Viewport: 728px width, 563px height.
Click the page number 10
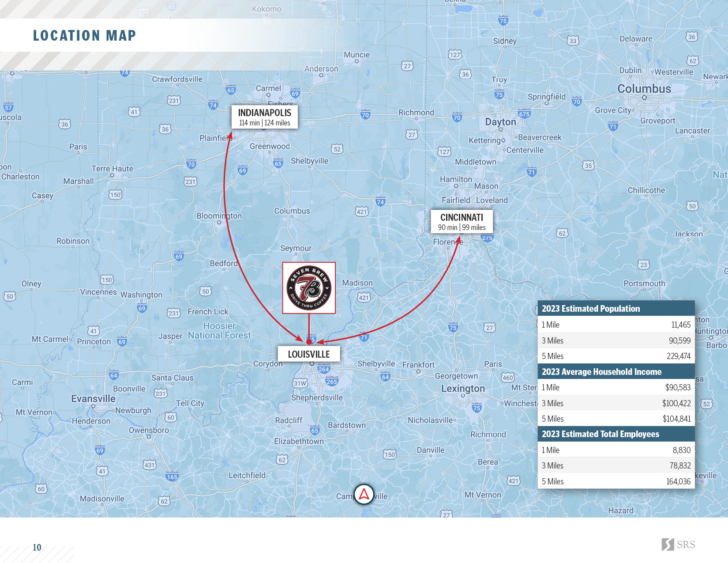(x=37, y=548)
